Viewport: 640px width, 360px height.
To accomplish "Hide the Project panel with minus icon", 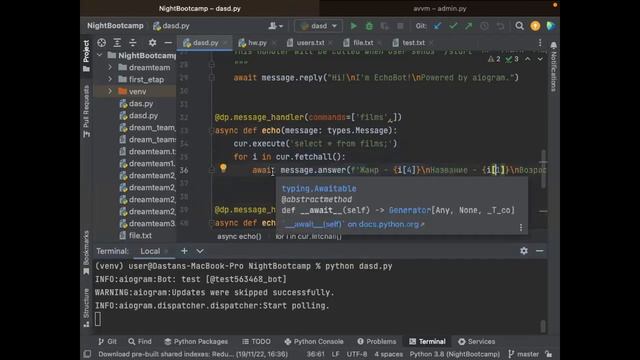I will tap(168, 42).
